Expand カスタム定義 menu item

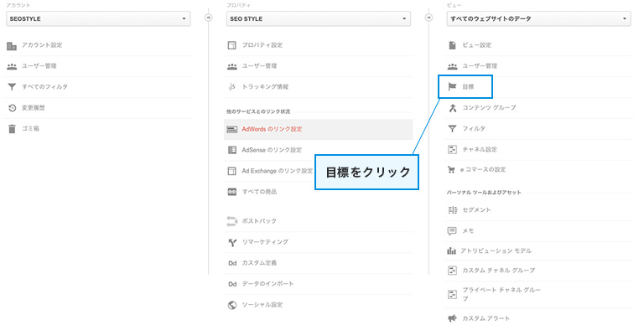click(x=259, y=263)
